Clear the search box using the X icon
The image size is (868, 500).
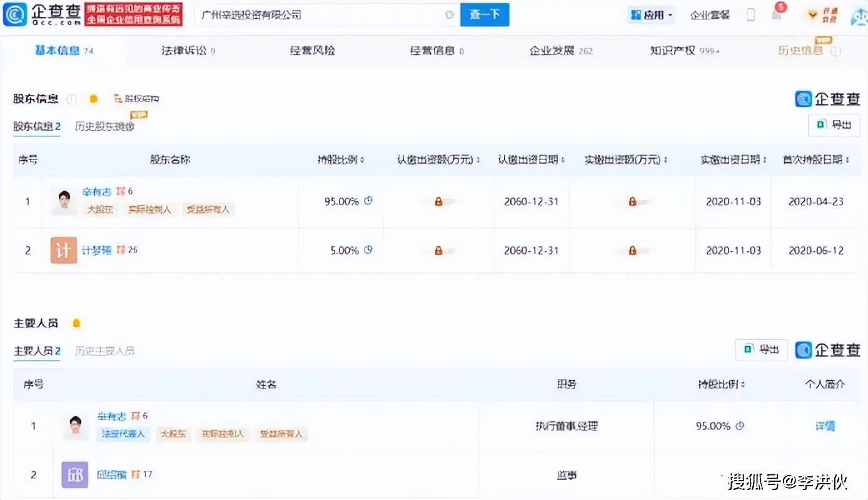coord(449,15)
